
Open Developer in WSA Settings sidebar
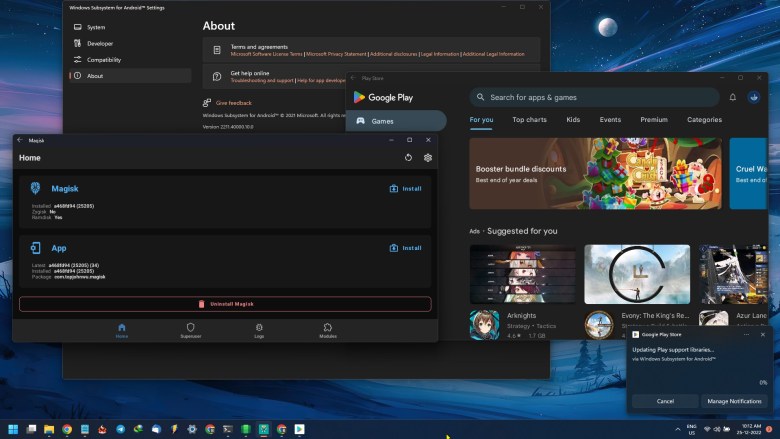coord(130,43)
